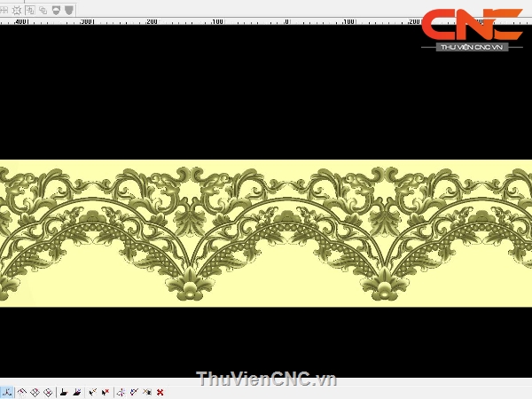Toggle the pressed overlapping-squares button
The width and height of the screenshot is (532, 399).
click(x=30, y=10)
